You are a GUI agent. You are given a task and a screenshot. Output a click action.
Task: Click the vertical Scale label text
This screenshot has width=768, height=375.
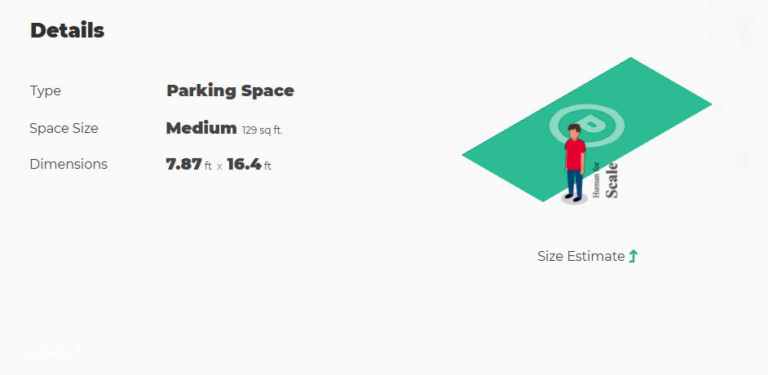click(612, 180)
